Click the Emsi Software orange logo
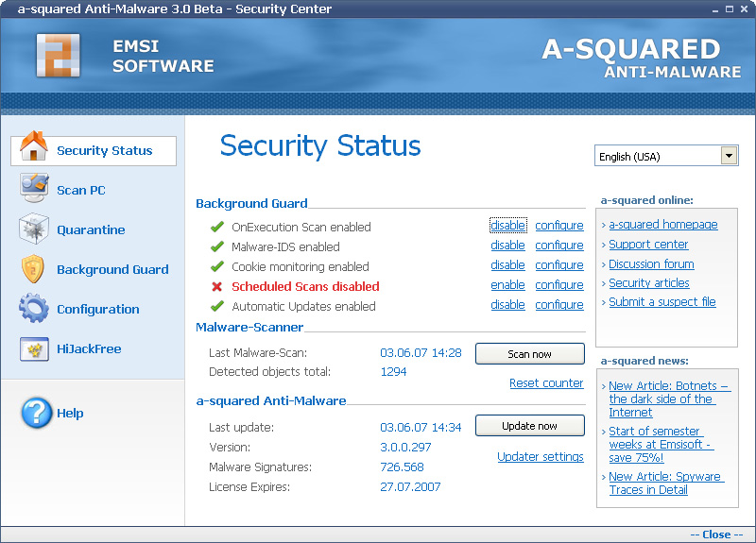Image resolution: width=756 pixels, height=543 pixels. 59,56
